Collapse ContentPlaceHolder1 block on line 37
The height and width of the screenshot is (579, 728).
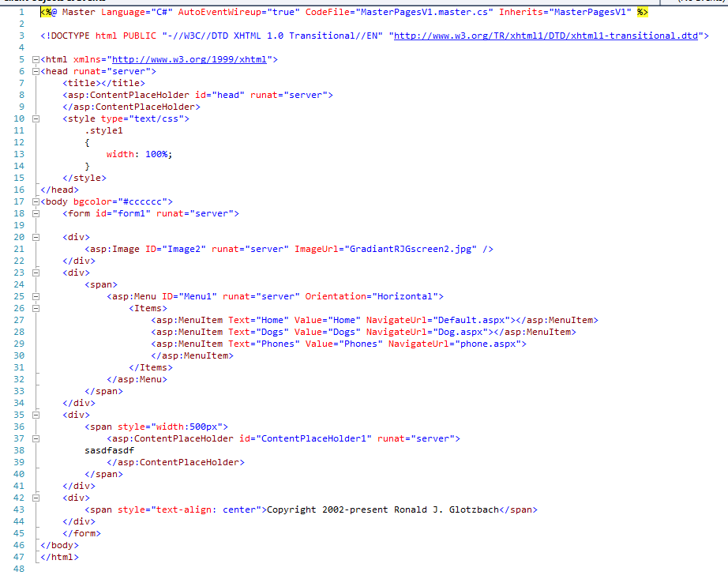pos(36,438)
